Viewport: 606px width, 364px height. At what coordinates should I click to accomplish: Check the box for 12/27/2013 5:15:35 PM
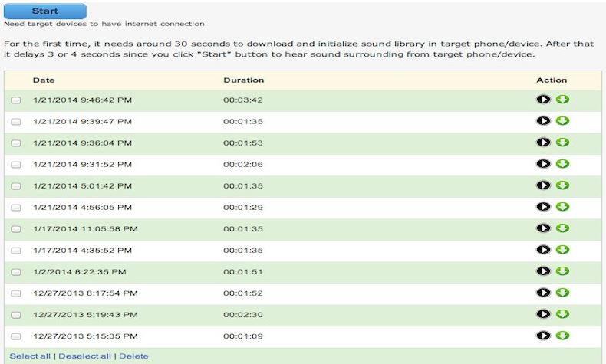16,336
